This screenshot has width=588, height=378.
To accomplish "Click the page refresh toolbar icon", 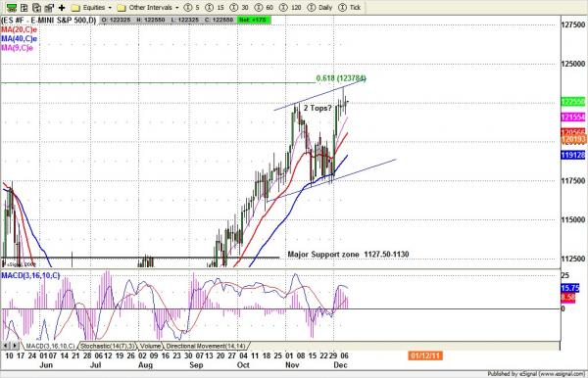I will [36, 7].
